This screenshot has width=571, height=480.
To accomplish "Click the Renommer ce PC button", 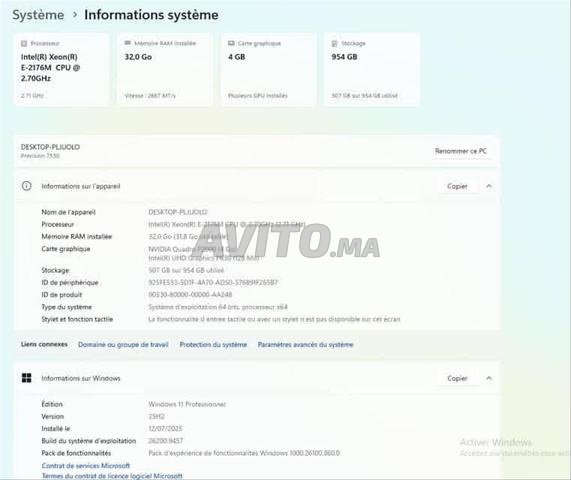I will click(x=461, y=151).
